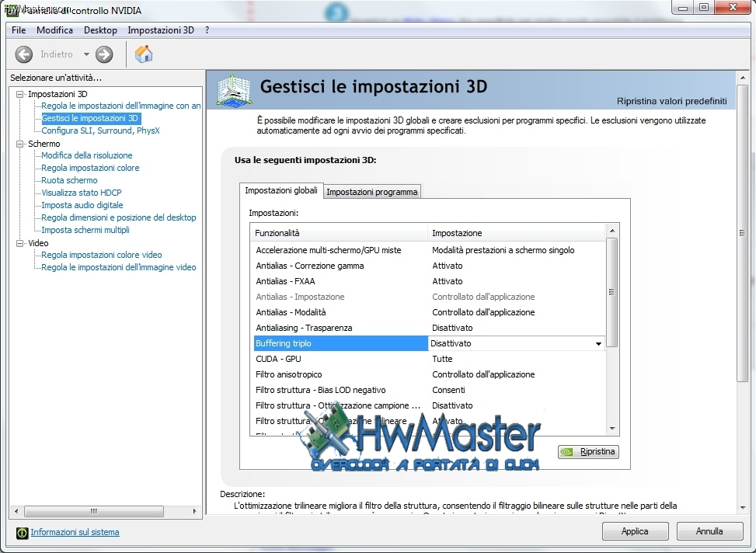Click task tree horizontal scrollbar thumb

(94, 511)
